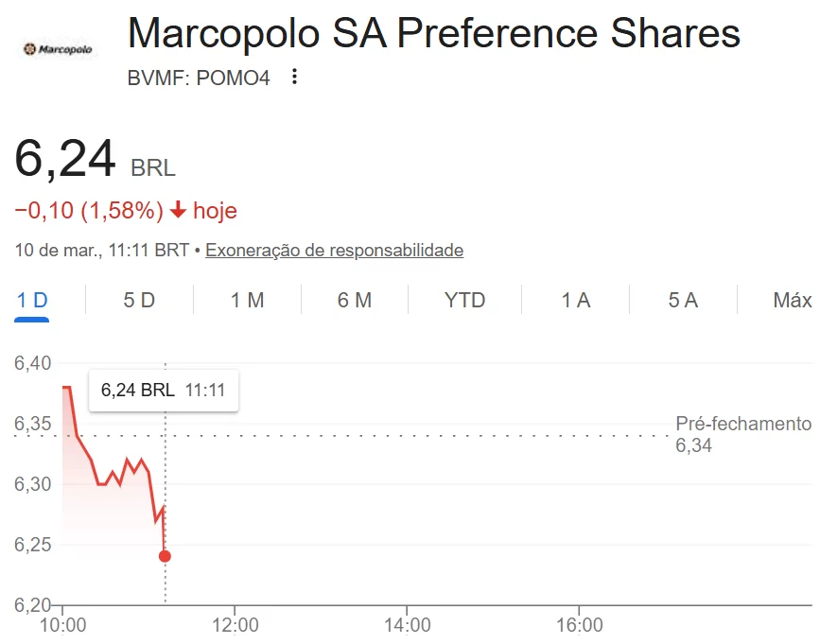The height and width of the screenshot is (644, 820).
Task: Click the 14:00 time axis label
Action: tap(407, 625)
